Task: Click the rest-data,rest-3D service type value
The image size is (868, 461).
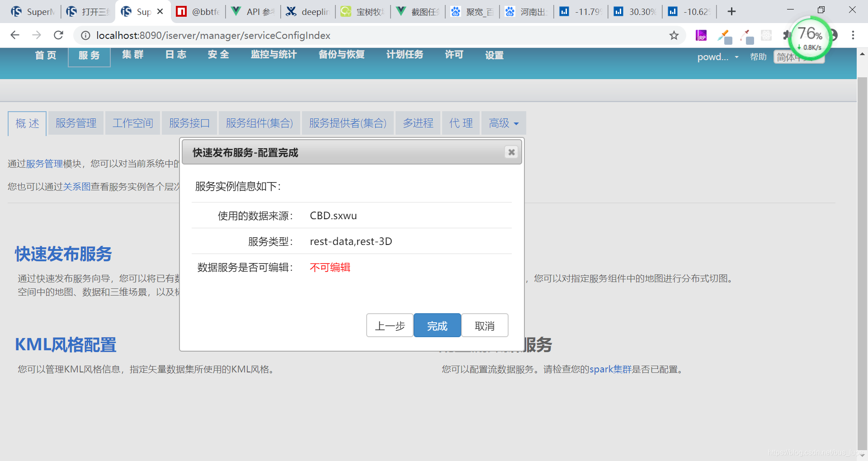Action: pos(351,241)
